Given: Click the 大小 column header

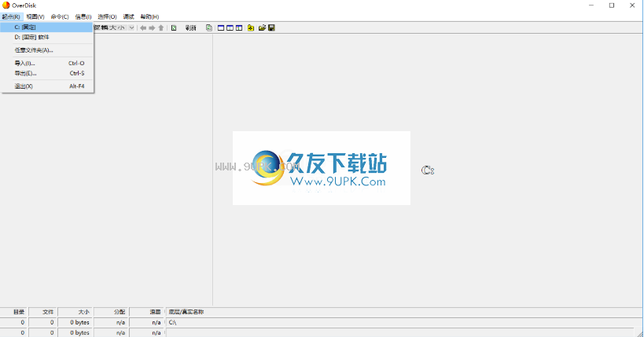Looking at the screenshot, I should point(75,312).
